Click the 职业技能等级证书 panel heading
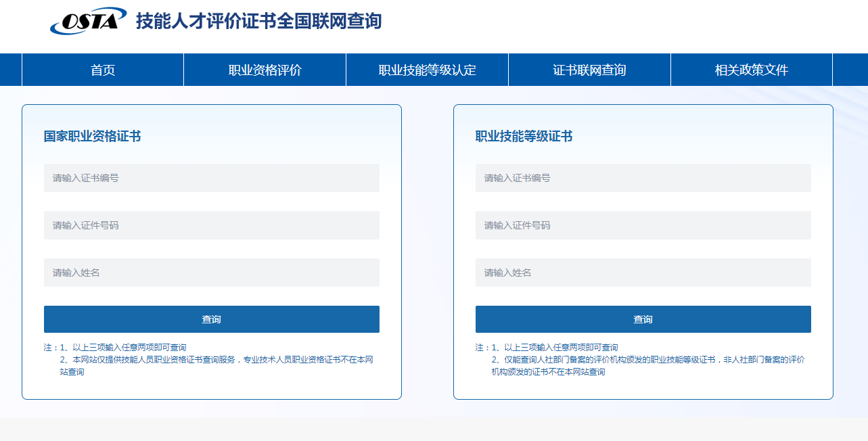The height and width of the screenshot is (441, 868). tap(524, 137)
